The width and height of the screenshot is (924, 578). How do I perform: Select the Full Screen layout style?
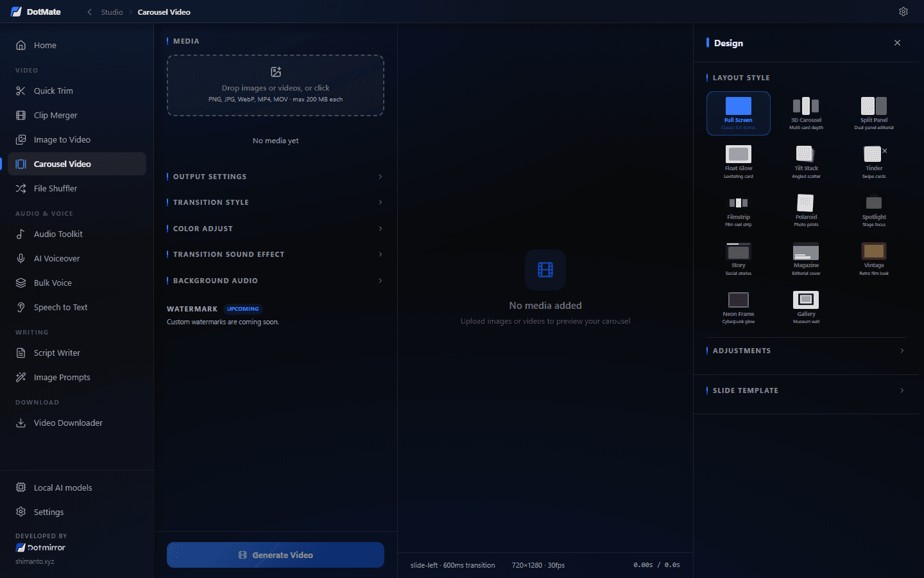[739, 113]
